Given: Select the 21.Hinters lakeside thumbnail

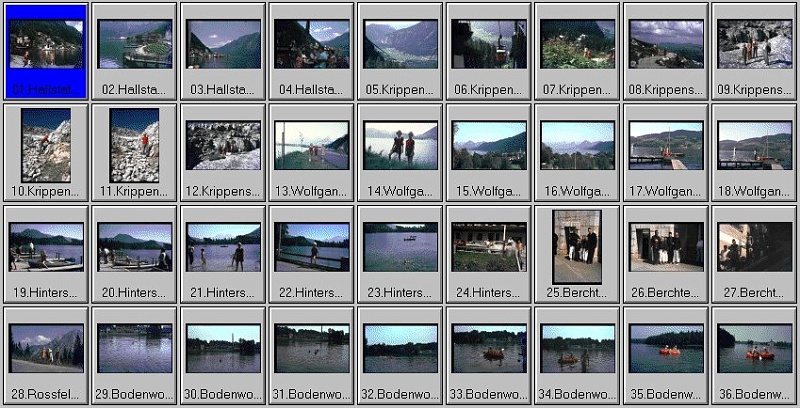Looking at the screenshot, I should point(223,247).
